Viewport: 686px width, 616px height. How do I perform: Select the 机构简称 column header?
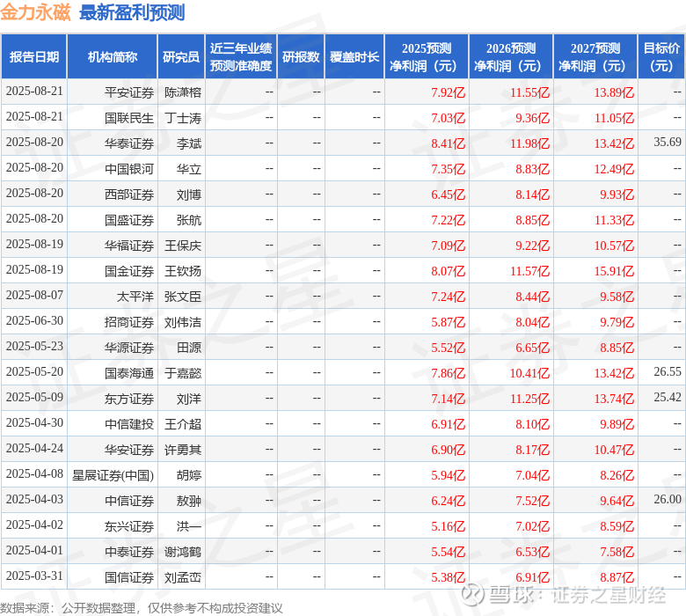click(113, 57)
